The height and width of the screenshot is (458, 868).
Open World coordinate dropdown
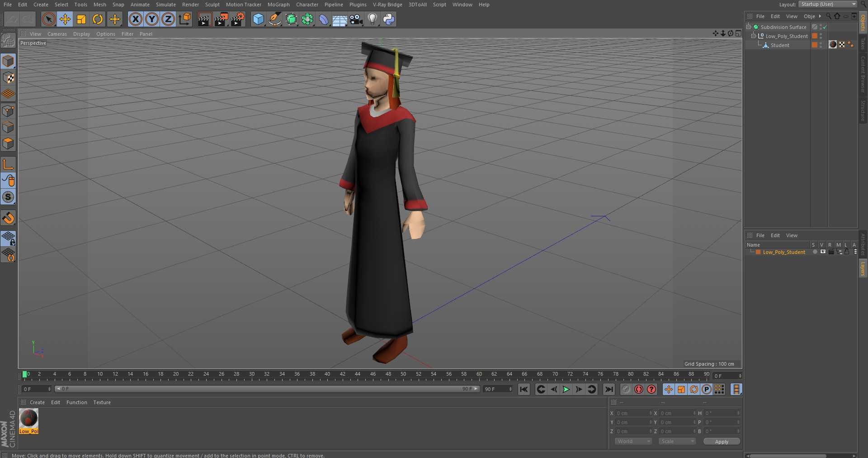point(633,441)
